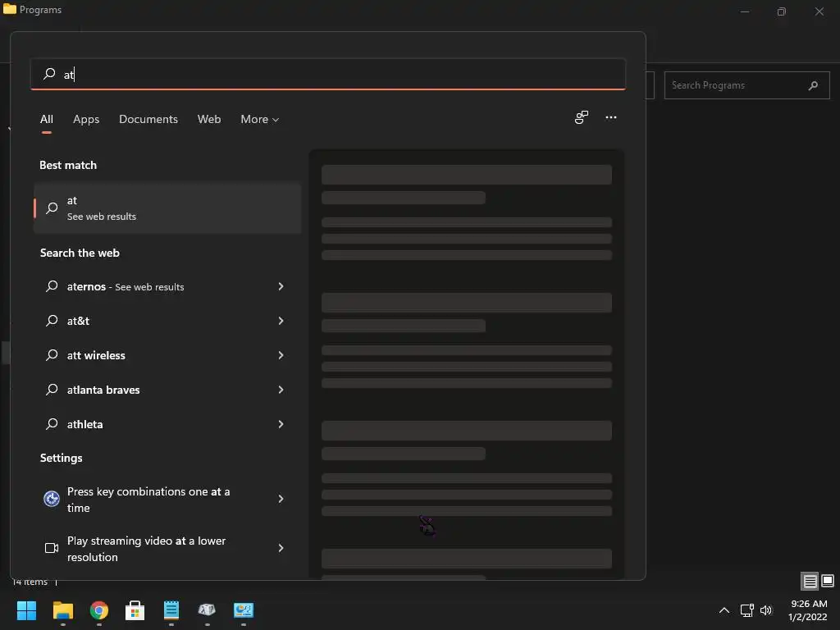Expand arrow for Press key combinations setting
This screenshot has height=630, width=840.
pos(281,499)
